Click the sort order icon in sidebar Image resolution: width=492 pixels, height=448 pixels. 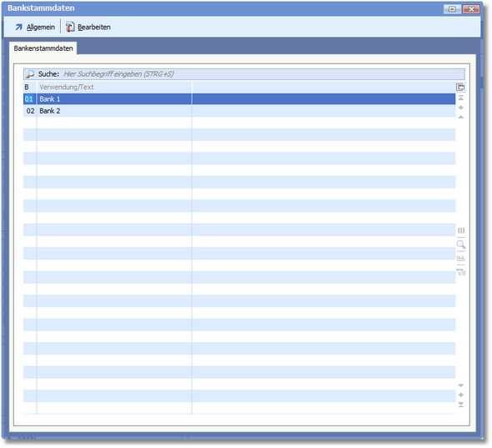point(461,259)
